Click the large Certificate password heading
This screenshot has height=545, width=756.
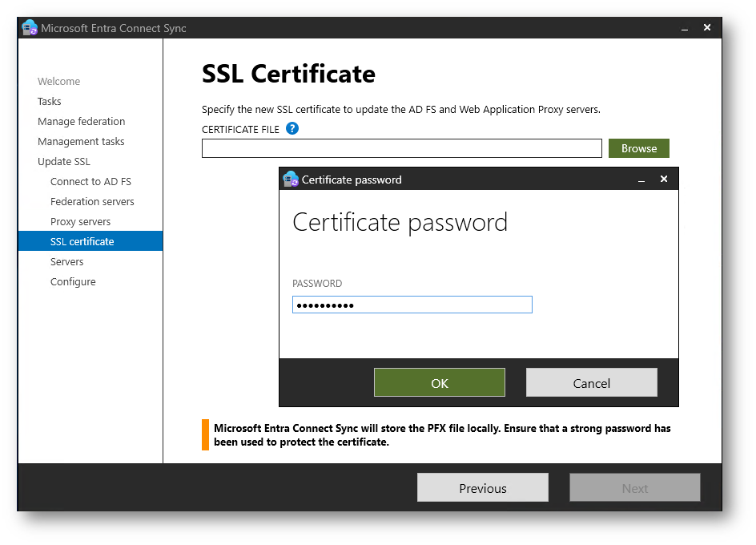click(400, 223)
